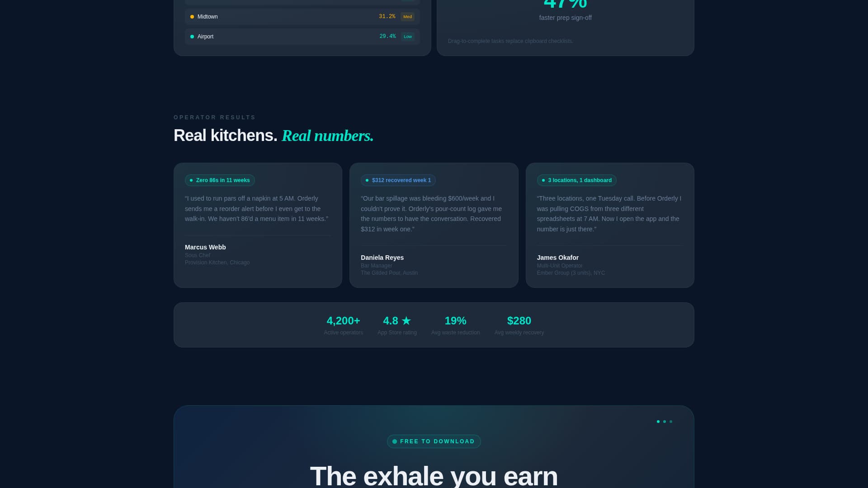Click the Low badge on Airport
This screenshot has width=868, height=488.
pos(408,37)
